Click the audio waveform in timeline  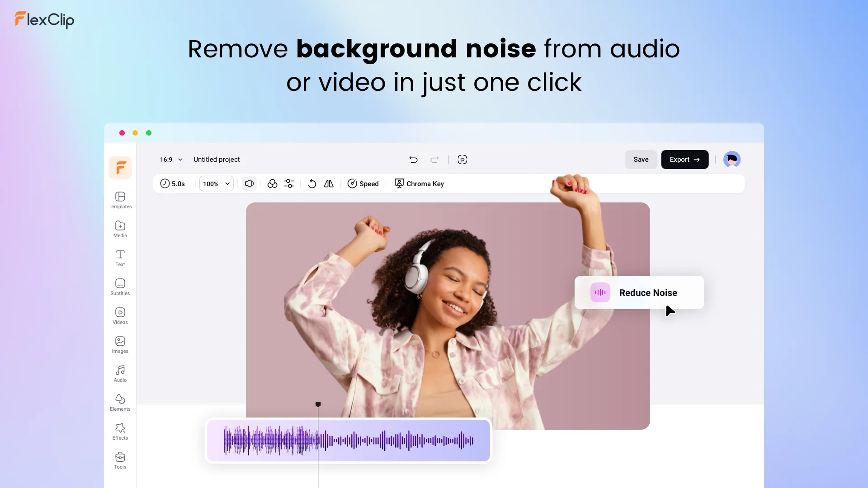point(349,440)
